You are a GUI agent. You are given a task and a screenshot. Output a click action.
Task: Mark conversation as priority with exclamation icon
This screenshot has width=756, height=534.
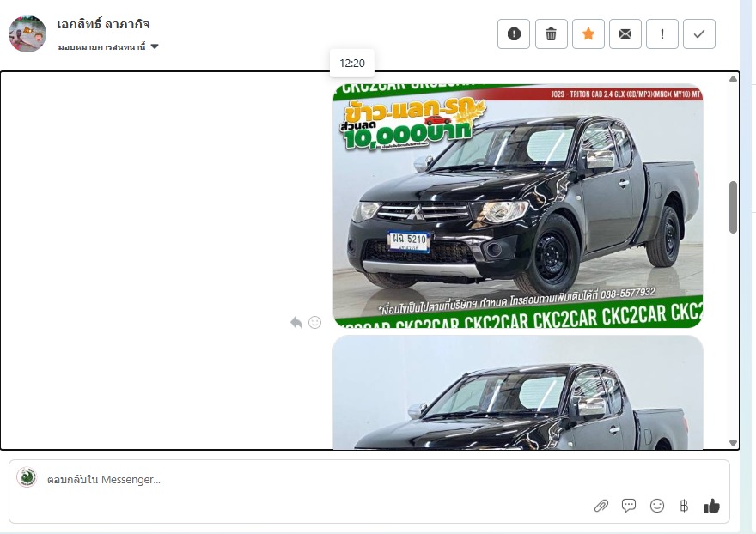click(x=662, y=33)
